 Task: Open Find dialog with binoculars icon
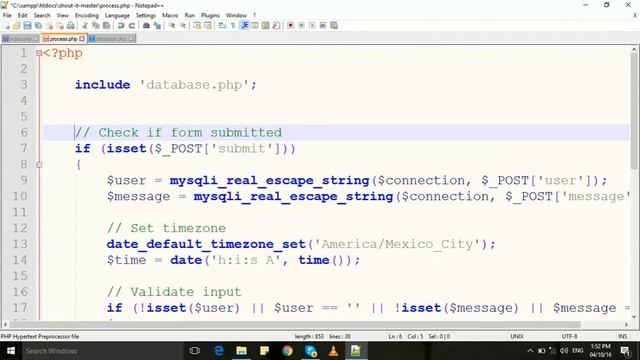[146, 25]
